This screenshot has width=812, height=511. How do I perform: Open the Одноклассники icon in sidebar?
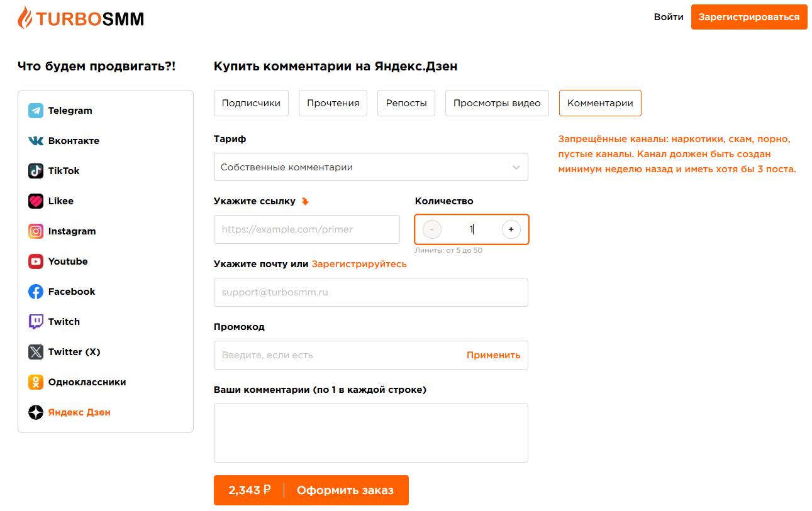(36, 382)
